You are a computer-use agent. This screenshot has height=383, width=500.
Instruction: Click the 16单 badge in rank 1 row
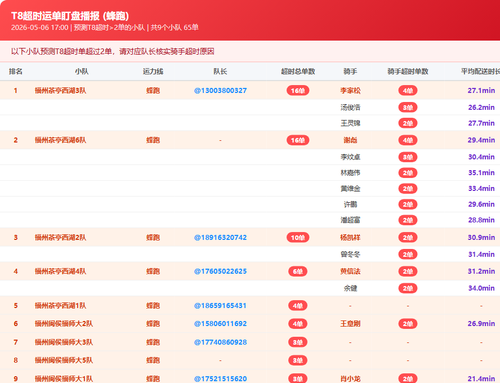pyautogui.click(x=298, y=91)
